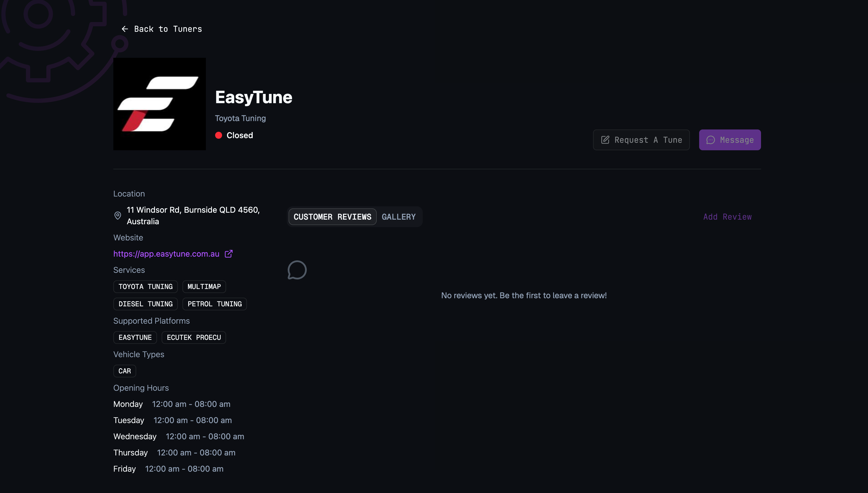Click the speech bubble icon on Message button
868x493 pixels.
pyautogui.click(x=710, y=140)
